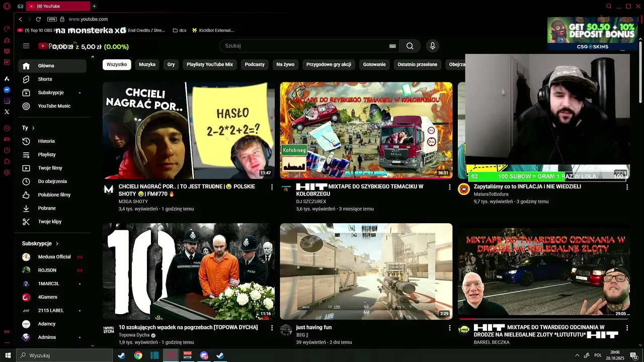Select the Ostatnio przesłane chip
The height and width of the screenshot is (362, 644).
(417, 64)
